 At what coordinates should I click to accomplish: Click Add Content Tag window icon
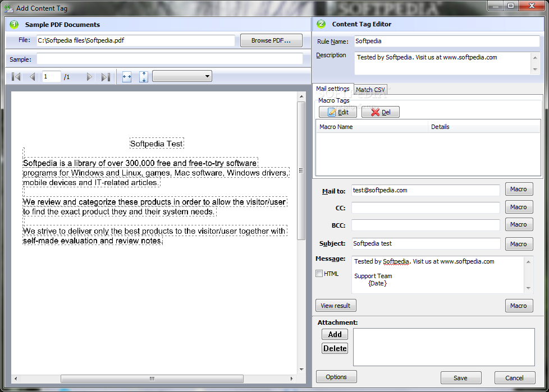tap(9, 8)
